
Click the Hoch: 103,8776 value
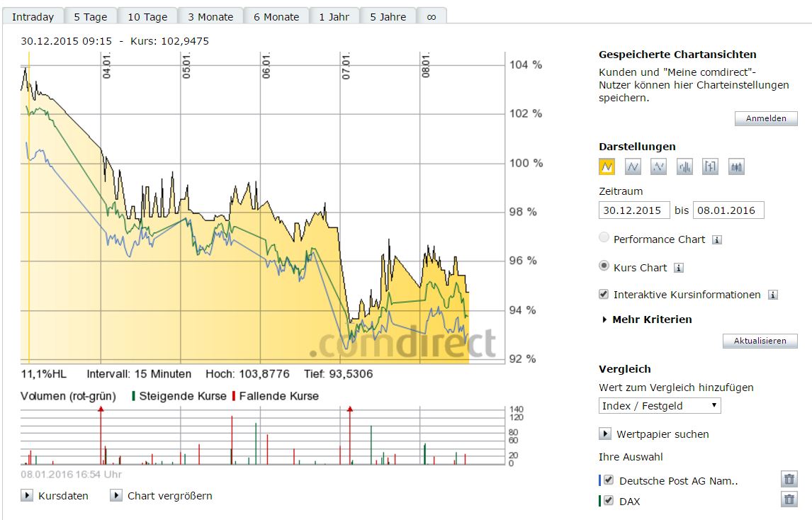[x=247, y=374]
